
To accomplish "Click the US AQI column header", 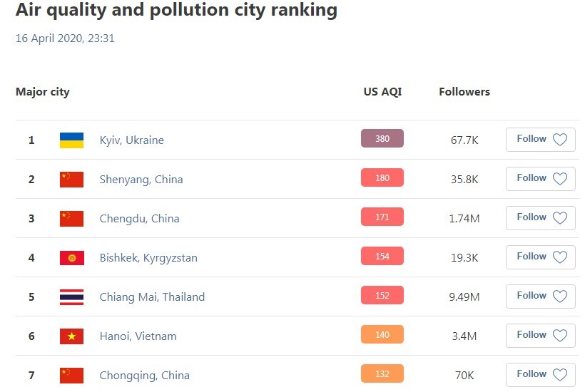I will (x=382, y=92).
